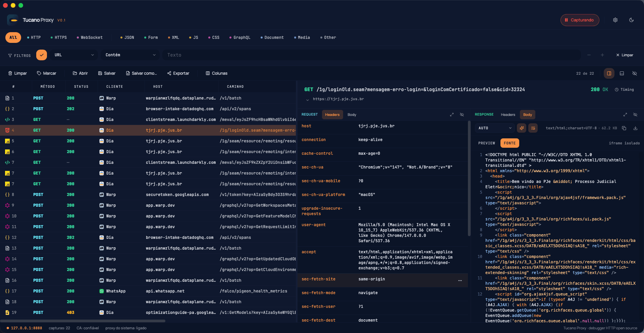This screenshot has width=644, height=333.
Task: Open the AUTO format dropdown
Action: (495, 128)
